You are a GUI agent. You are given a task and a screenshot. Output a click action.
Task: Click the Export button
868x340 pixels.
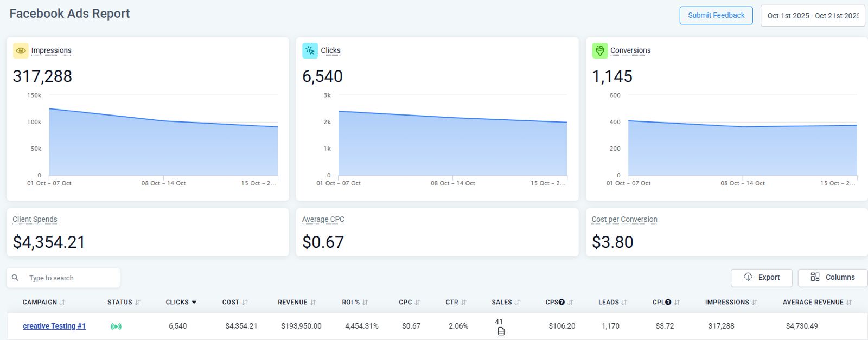(761, 277)
